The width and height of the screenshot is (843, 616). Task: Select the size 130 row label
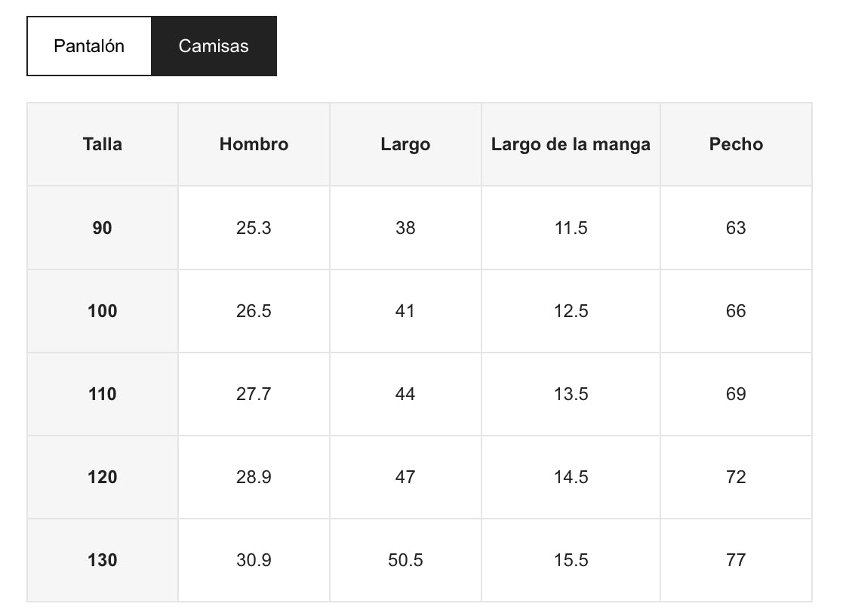click(x=103, y=560)
